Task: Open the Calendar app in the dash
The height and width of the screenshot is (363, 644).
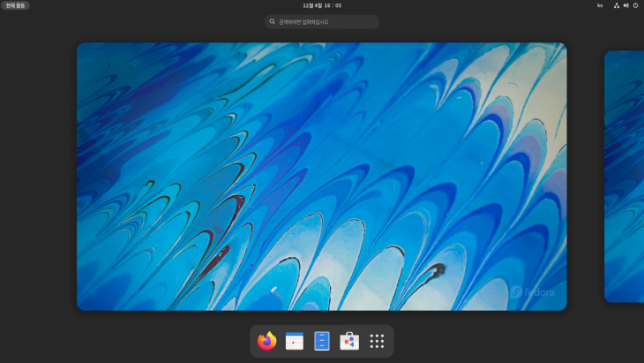Action: 295,341
